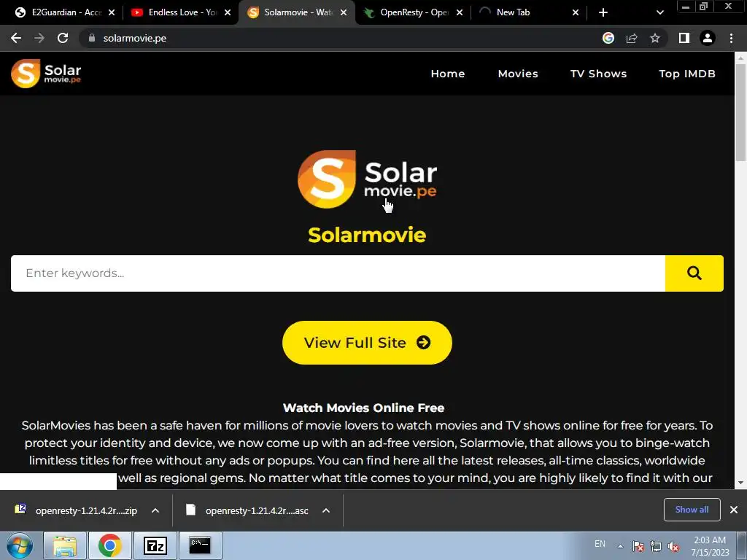747x560 pixels.
Task: Click the Solarmovie yellow heading
Action: 367,235
